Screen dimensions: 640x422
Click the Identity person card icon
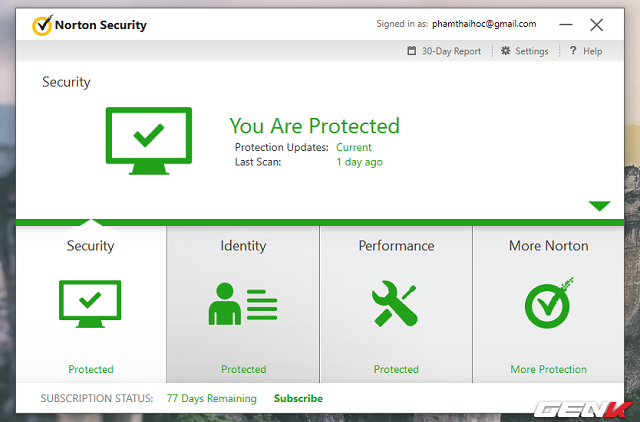coord(243,303)
